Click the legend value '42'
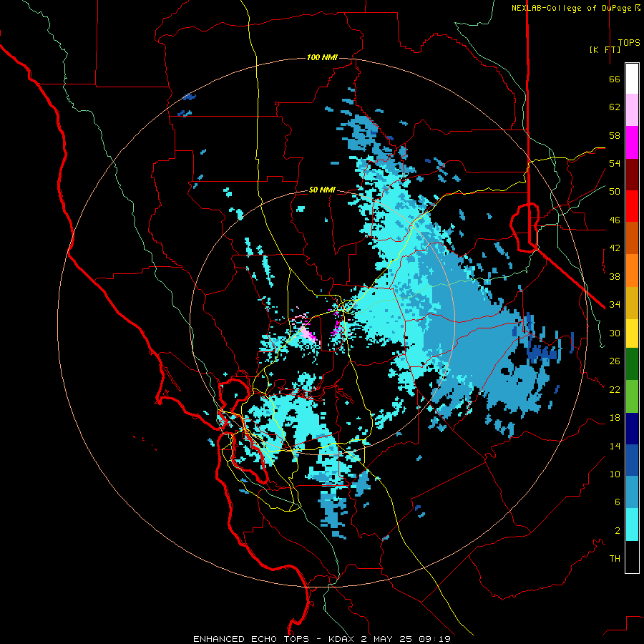This screenshot has height=644, width=644. point(615,248)
